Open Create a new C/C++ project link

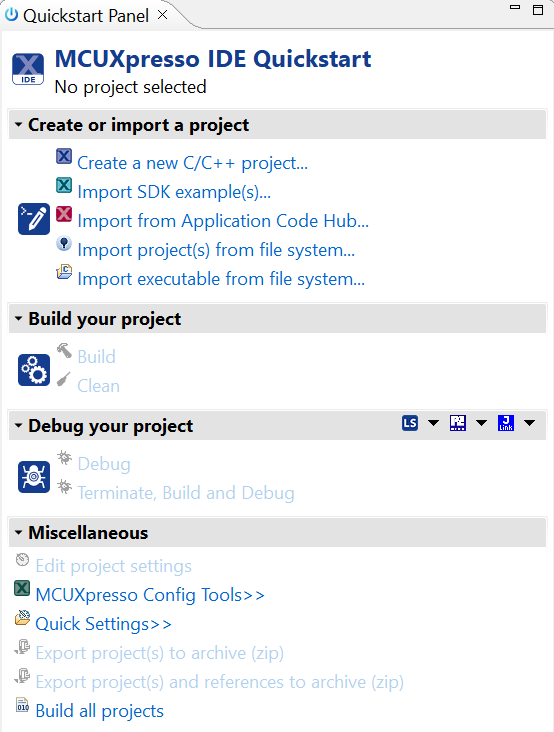point(192,163)
